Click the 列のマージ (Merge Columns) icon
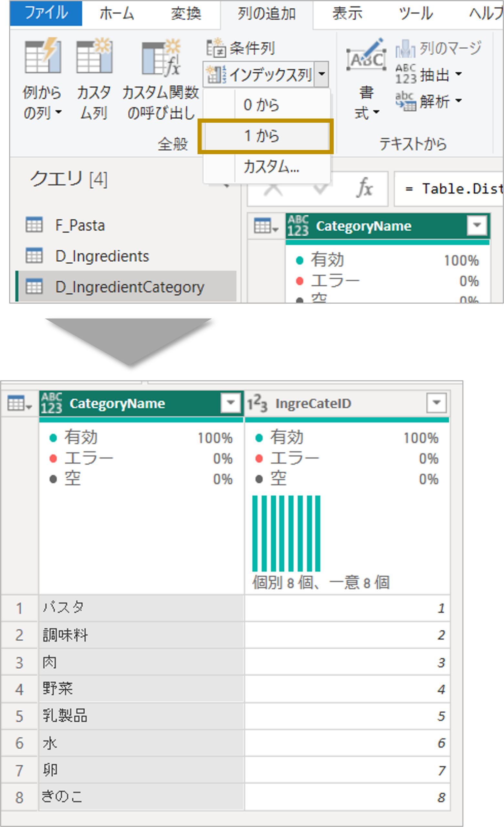Viewport: 504px width, 827px height. pyautogui.click(x=405, y=48)
